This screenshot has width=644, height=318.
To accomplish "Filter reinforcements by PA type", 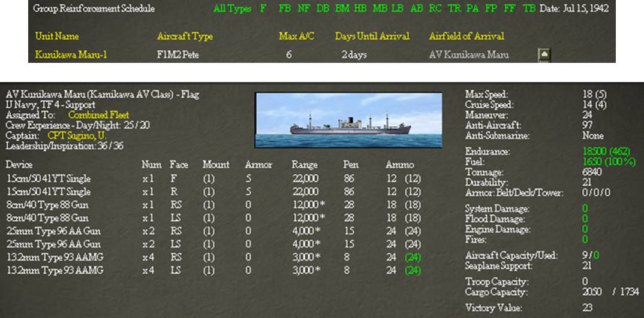I will [473, 8].
